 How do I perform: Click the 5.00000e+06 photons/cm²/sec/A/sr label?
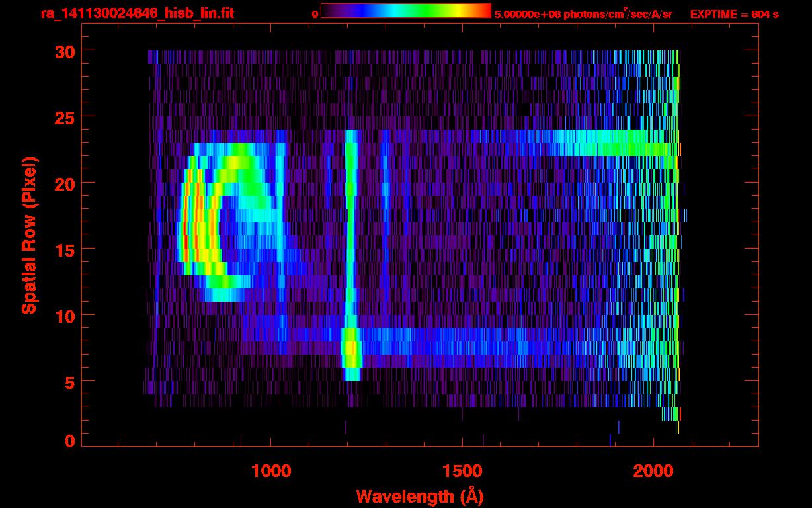click(x=583, y=13)
